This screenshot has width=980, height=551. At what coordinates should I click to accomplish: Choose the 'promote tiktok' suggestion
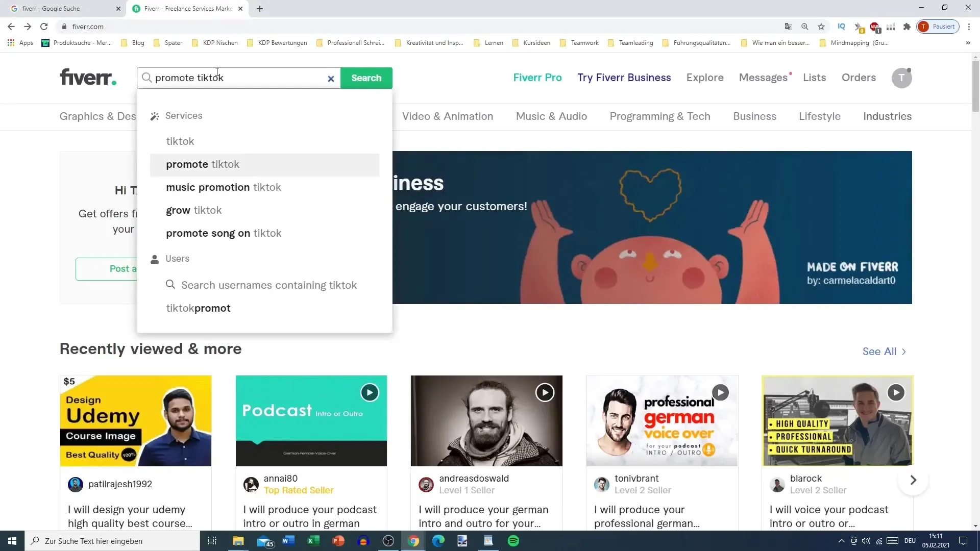tap(264, 164)
